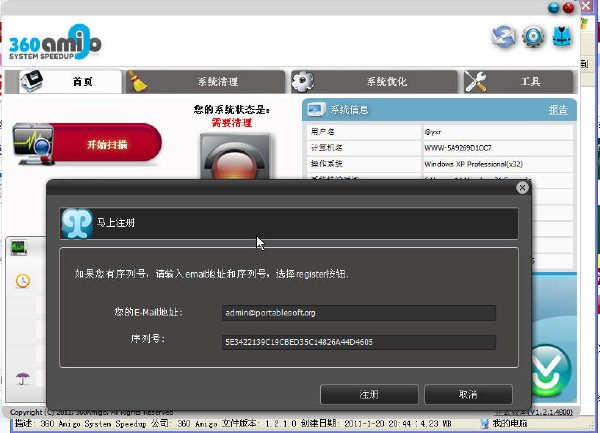The height and width of the screenshot is (433, 600).
Task: Click the green checkmark arrow button
Action: pyautogui.click(x=550, y=370)
